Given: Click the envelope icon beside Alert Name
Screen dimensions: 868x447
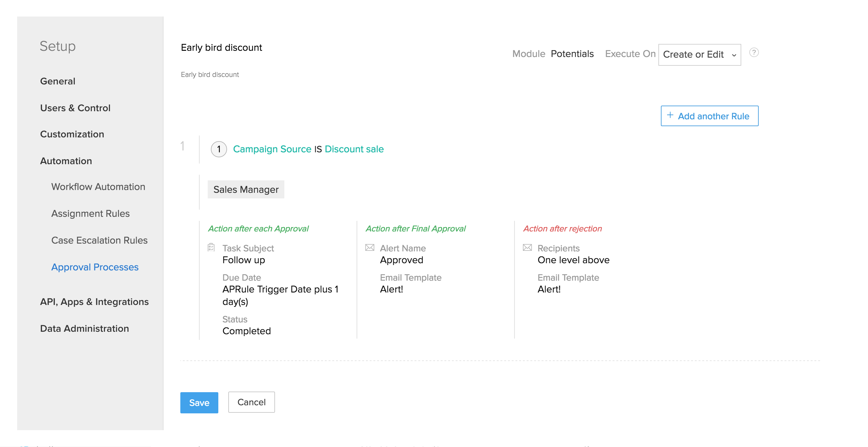Looking at the screenshot, I should tap(369, 247).
